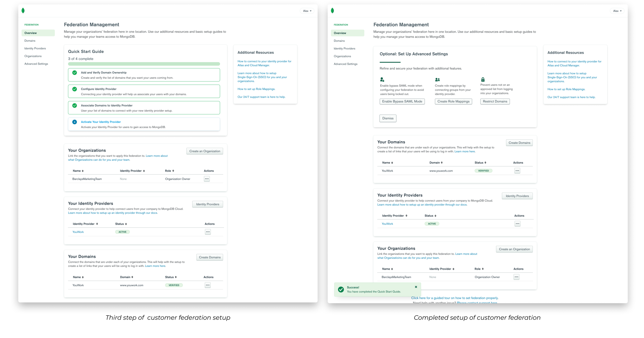Open actions menu for www.youwork.com in left screen
Screen dimensions: 644x338
point(208,285)
